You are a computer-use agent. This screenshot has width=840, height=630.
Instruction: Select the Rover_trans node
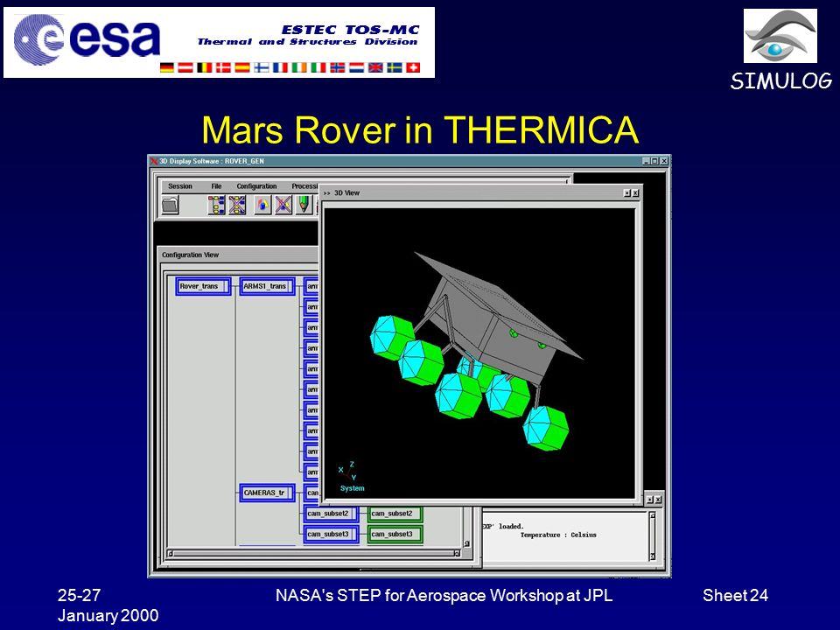click(x=203, y=286)
